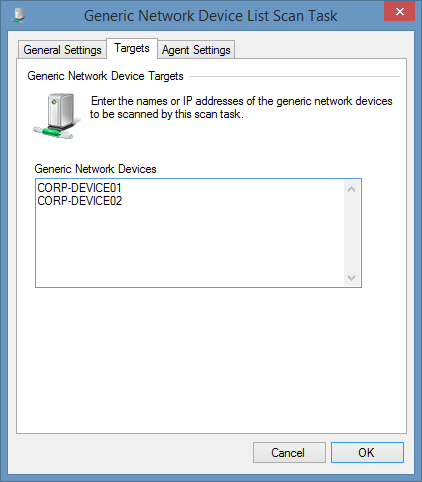Open the Agent Settings tab
The image size is (422, 482).
tap(196, 50)
